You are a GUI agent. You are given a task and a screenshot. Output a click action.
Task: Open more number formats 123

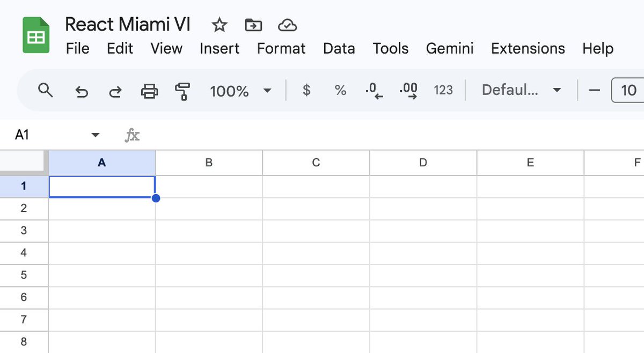tap(443, 90)
